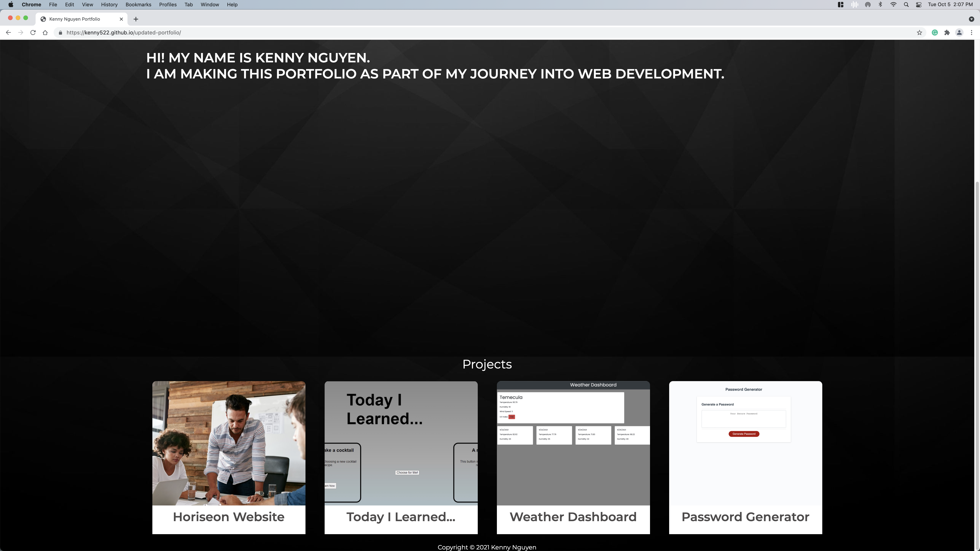Click the Horiseon Website title link
The height and width of the screenshot is (551, 980).
[229, 517]
